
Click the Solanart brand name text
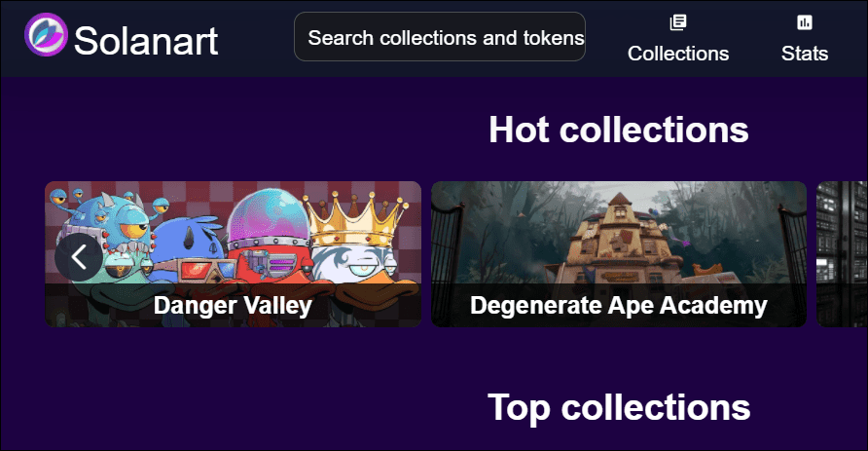pos(146,41)
